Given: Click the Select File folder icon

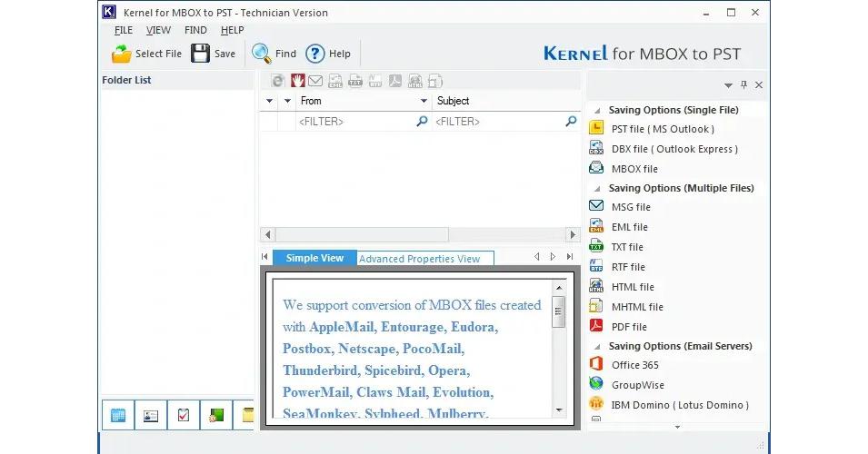Looking at the screenshot, I should (121, 54).
